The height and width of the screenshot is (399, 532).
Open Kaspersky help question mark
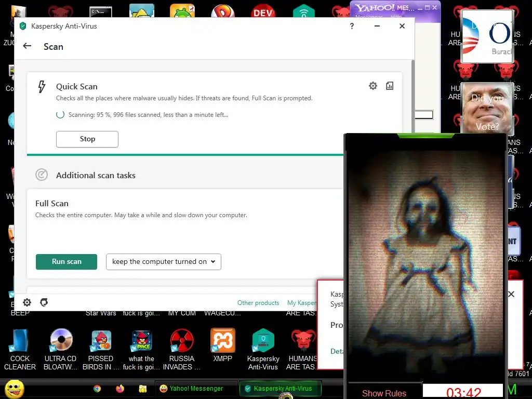(x=352, y=26)
